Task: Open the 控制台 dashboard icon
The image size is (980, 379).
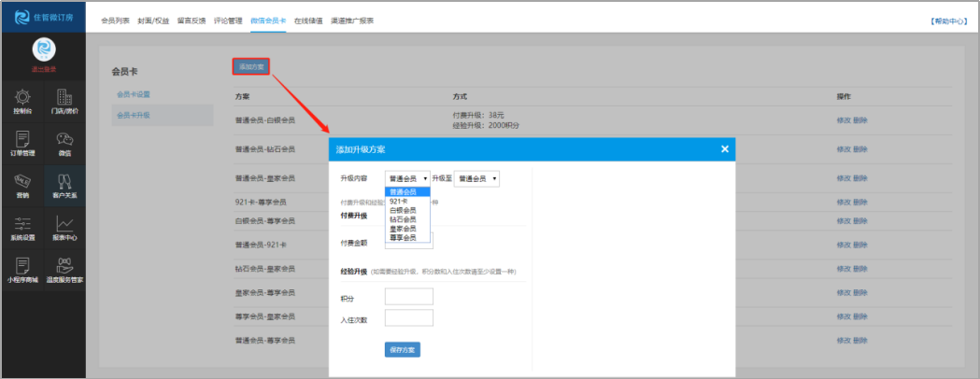Action: pos(22,101)
